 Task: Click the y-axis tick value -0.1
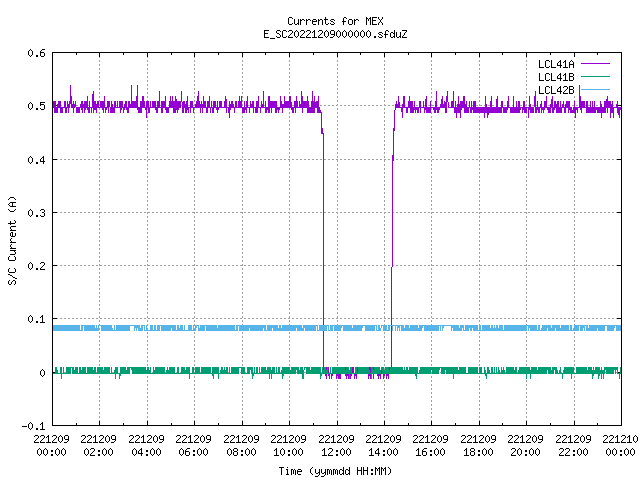tap(33, 426)
